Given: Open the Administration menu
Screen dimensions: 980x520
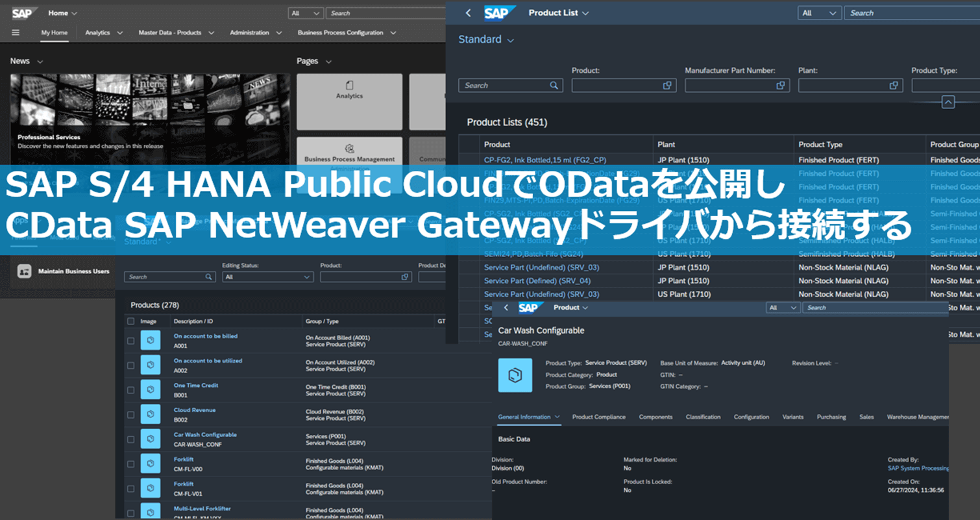Looking at the screenshot, I should (256, 32).
